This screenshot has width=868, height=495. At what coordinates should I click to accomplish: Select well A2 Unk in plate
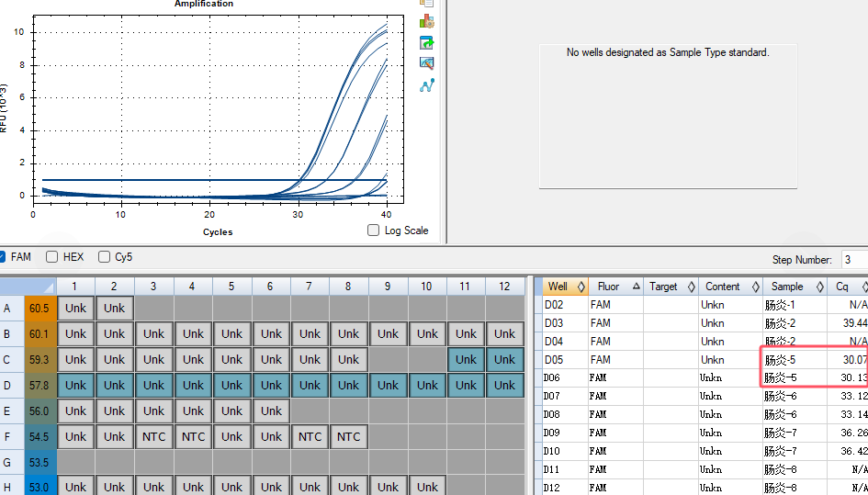tap(114, 309)
